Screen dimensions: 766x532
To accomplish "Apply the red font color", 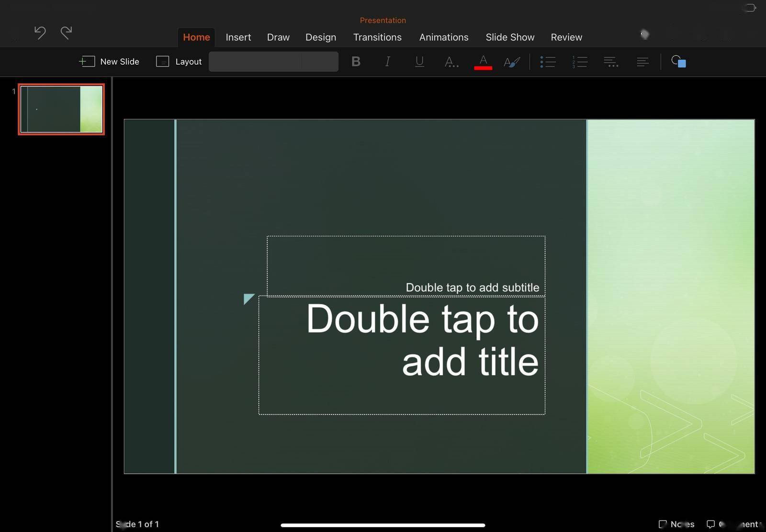I will (x=483, y=62).
